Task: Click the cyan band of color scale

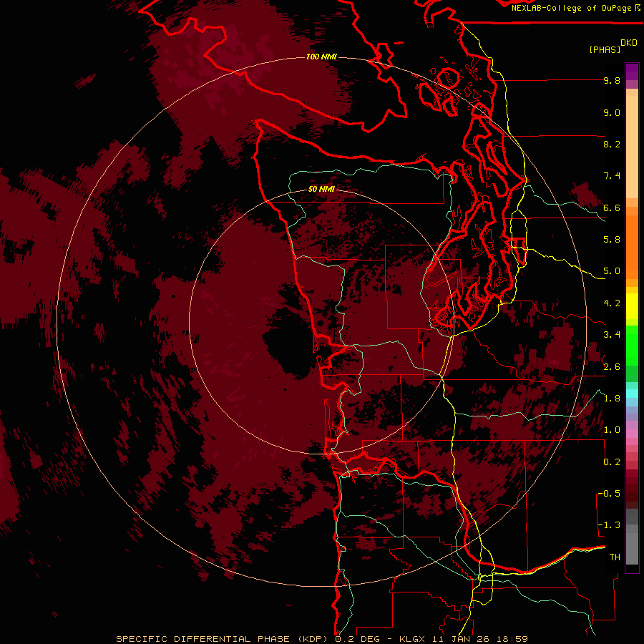Action: tap(632, 394)
